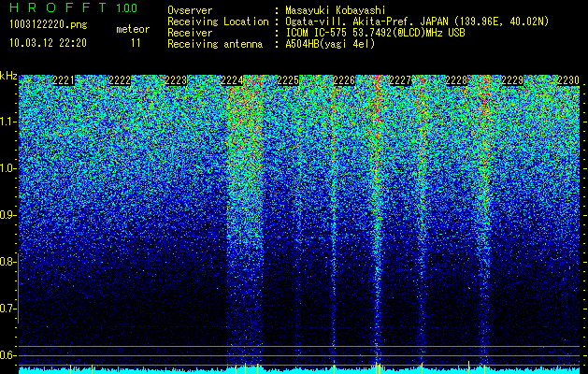The height and width of the screenshot is (374, 588).
Task: Select observer name Masayuki Kobayashi
Action: (x=336, y=10)
